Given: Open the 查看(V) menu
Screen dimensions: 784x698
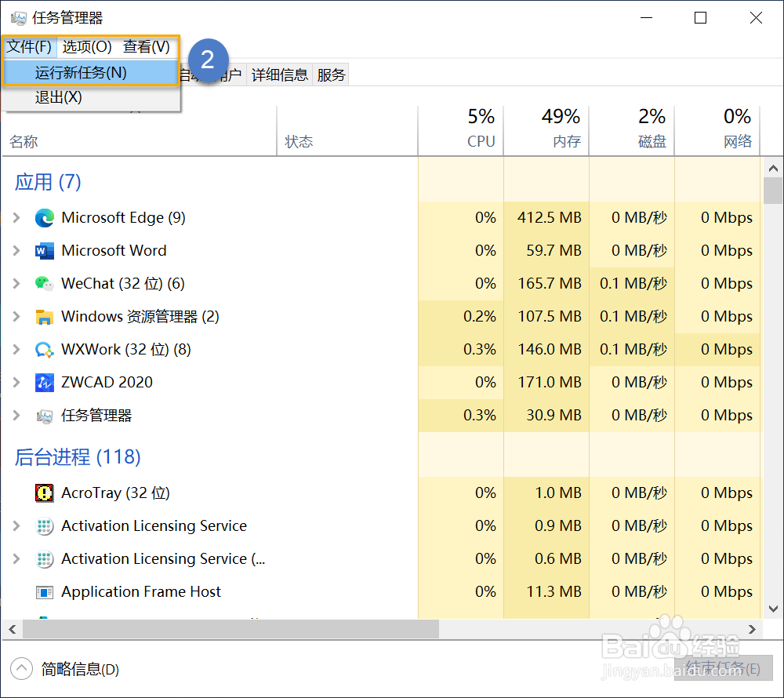Looking at the screenshot, I should [147, 47].
